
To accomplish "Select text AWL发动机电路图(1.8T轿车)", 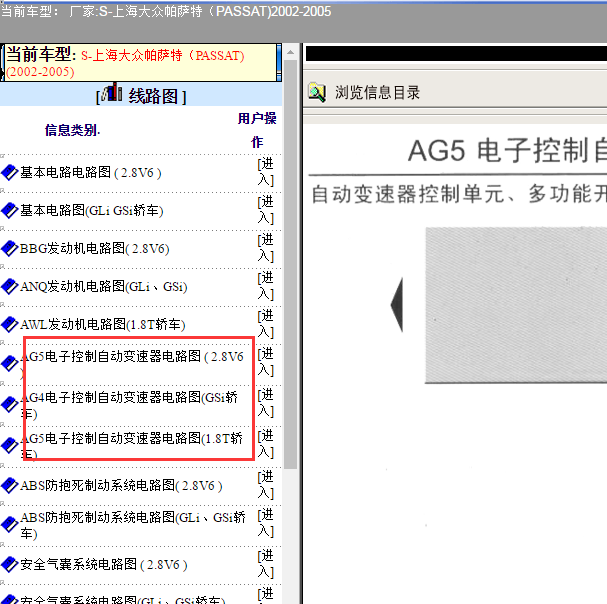I will click(x=103, y=324).
